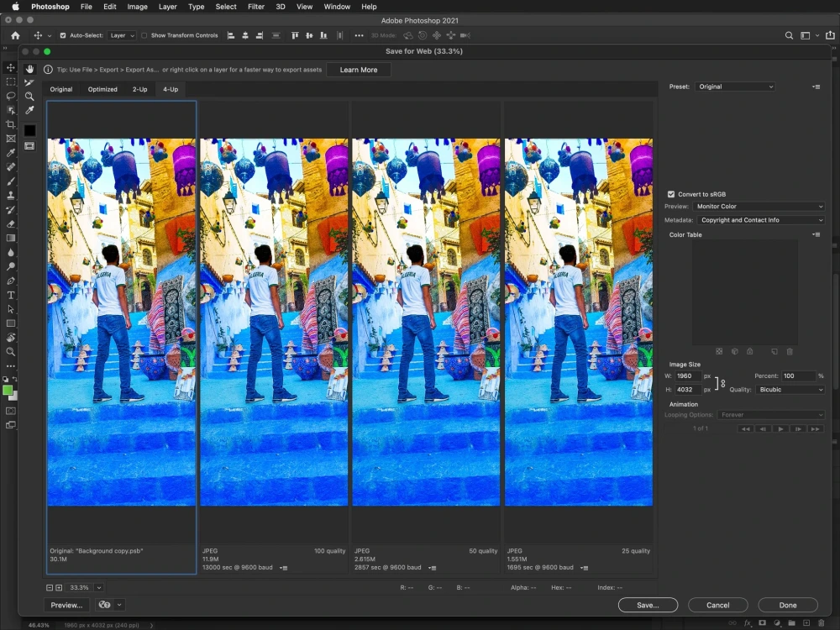Select the Rectangle shape tool
The width and height of the screenshot is (840, 630).
10,323
